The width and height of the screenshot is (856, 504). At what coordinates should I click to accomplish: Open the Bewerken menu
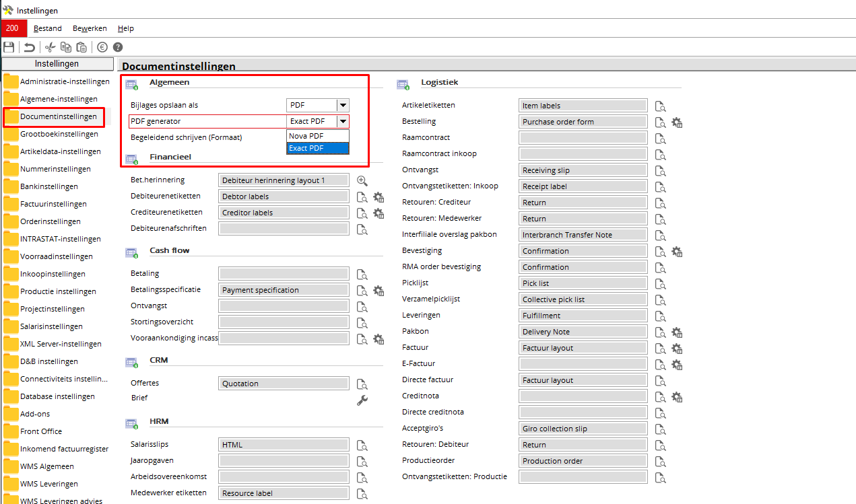(x=90, y=28)
